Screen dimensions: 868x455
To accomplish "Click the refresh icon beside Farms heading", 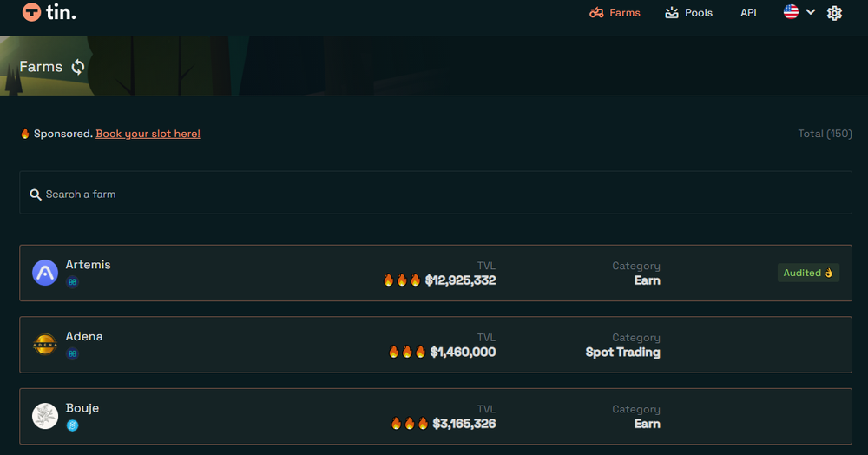I will (x=78, y=67).
